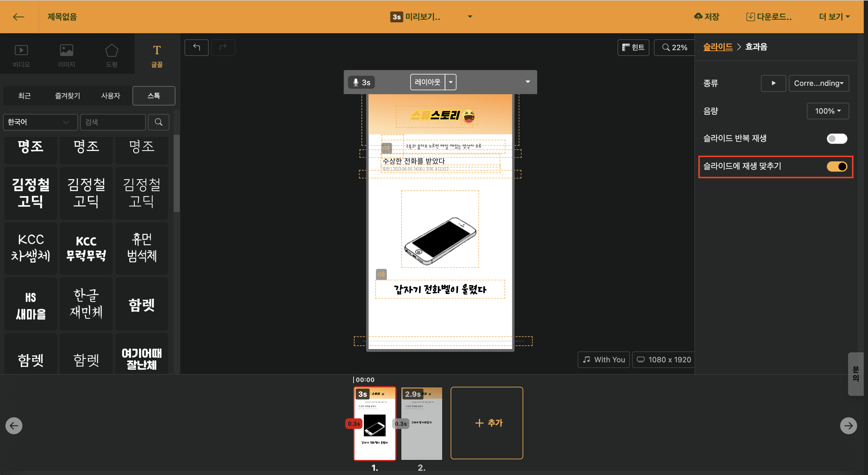
Task: Open the 3s 미리보기 preview
Action: [416, 17]
